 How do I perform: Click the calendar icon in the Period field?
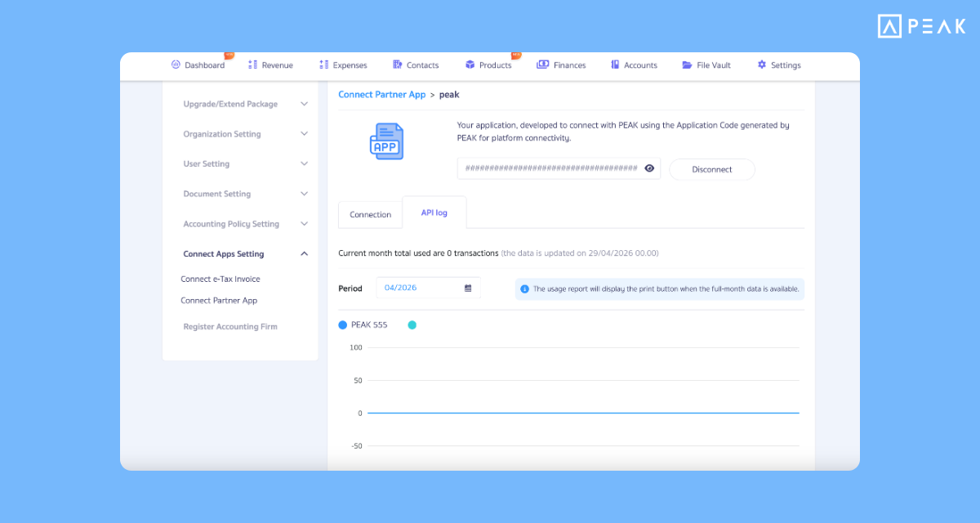[466, 288]
